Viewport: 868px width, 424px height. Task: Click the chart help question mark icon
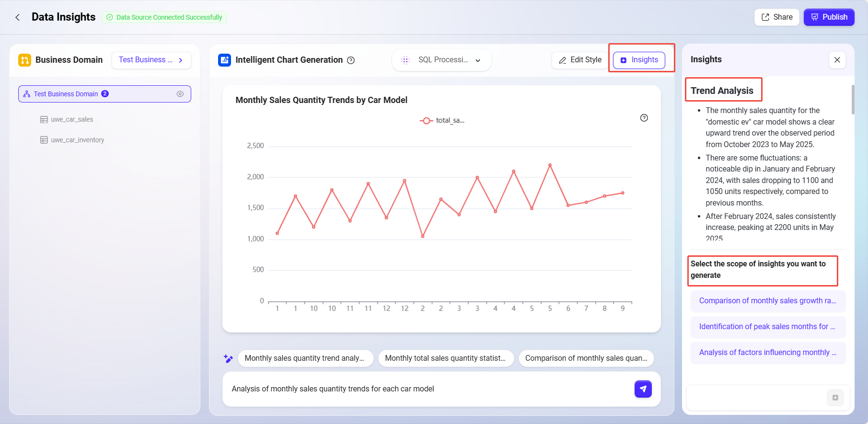point(644,118)
